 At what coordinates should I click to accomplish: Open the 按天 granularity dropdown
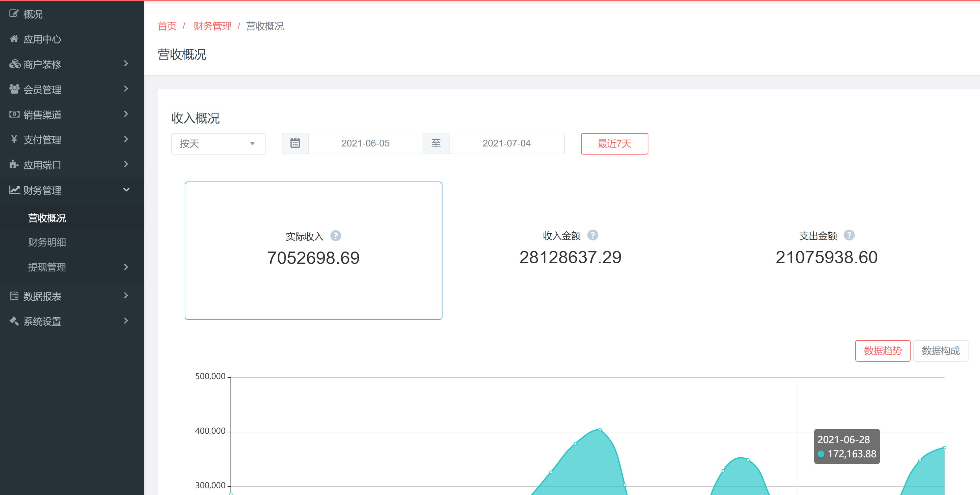click(x=218, y=144)
